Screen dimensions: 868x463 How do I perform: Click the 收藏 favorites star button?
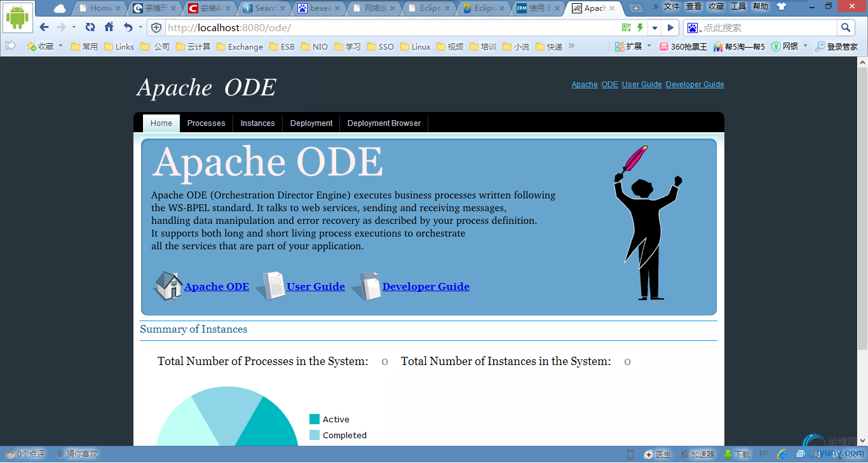[x=40, y=46]
